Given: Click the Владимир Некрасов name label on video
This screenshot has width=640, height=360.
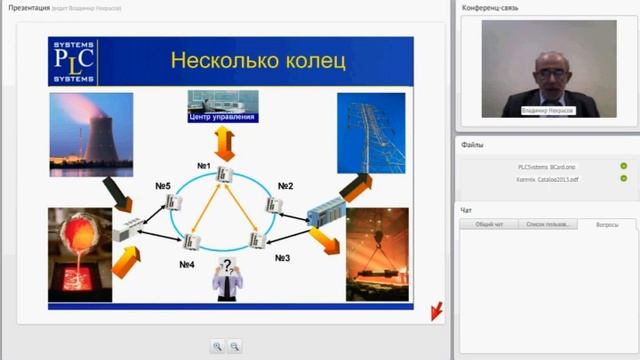Looking at the screenshot, I should (548, 111).
